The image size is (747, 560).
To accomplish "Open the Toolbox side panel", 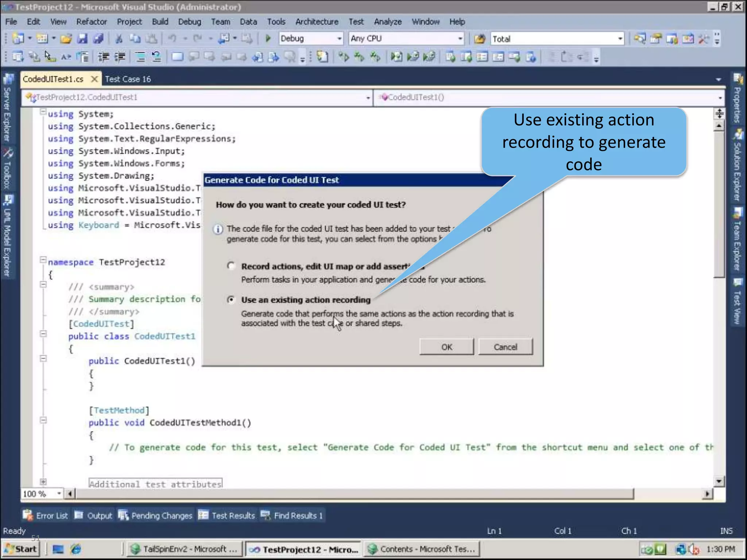I will pyautogui.click(x=8, y=169).
